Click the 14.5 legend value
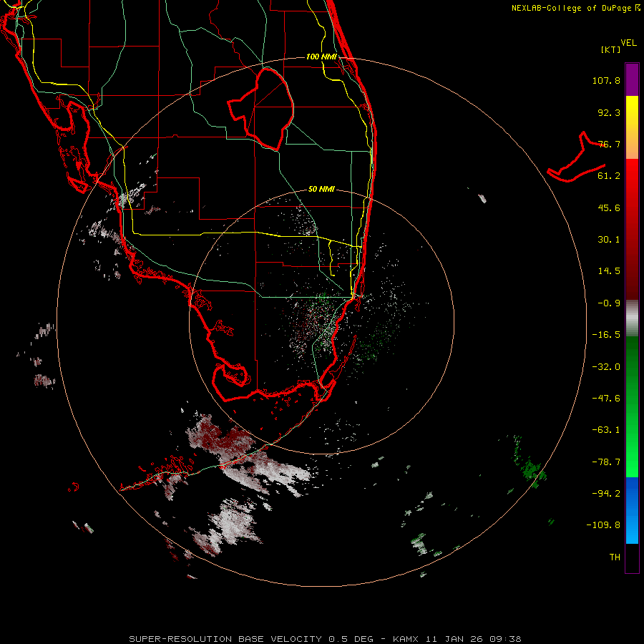 (609, 271)
